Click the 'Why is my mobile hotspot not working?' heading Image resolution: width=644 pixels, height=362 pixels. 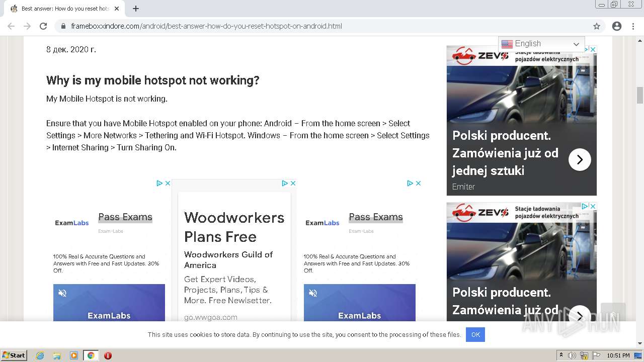(x=153, y=80)
